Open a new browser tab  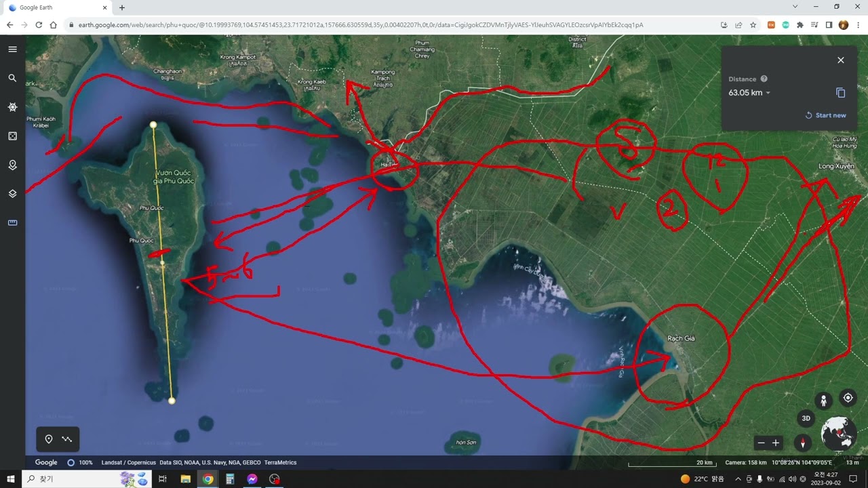pos(122,7)
